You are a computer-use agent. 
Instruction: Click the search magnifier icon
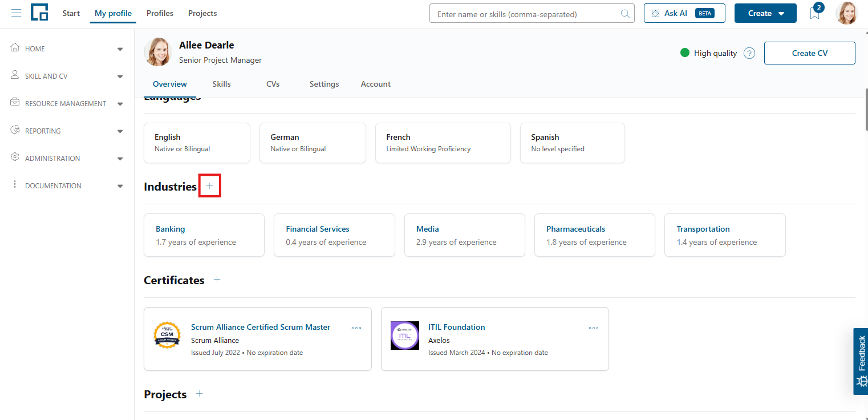coord(625,14)
